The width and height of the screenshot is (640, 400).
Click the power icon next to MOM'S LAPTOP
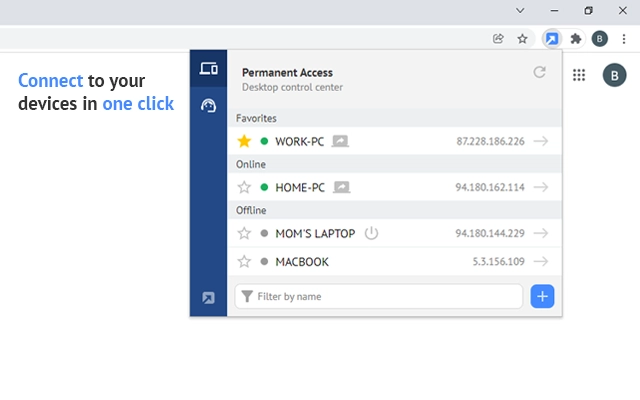371,233
